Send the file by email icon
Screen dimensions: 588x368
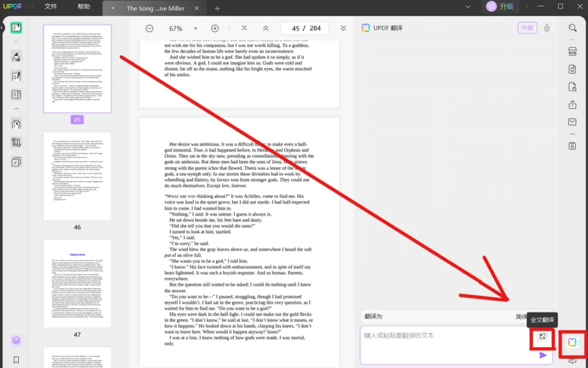coord(572,122)
